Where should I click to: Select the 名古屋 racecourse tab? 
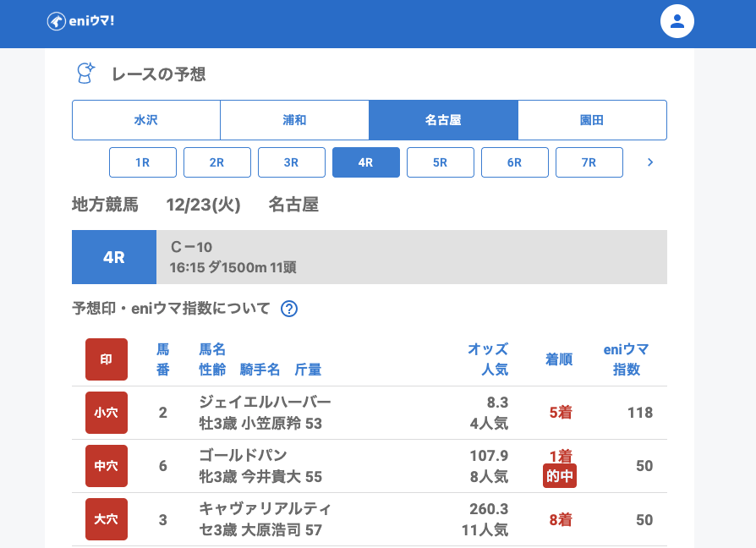pyautogui.click(x=443, y=120)
